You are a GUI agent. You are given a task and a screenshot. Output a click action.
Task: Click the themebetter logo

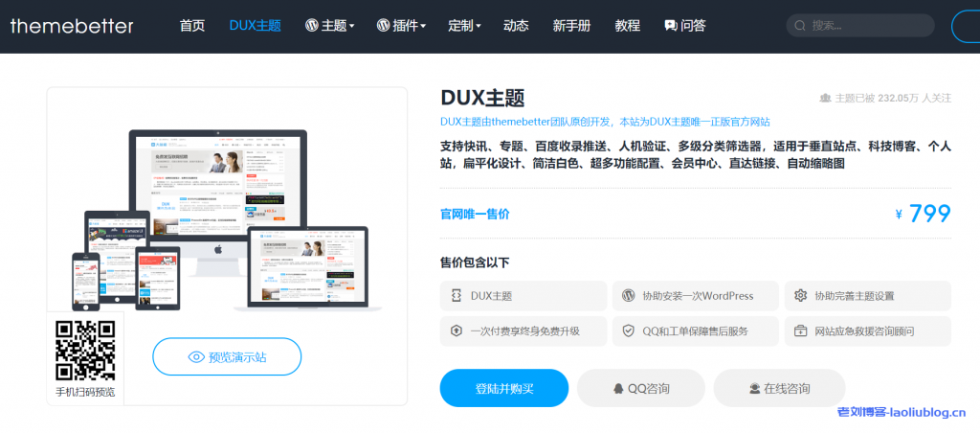(71, 26)
